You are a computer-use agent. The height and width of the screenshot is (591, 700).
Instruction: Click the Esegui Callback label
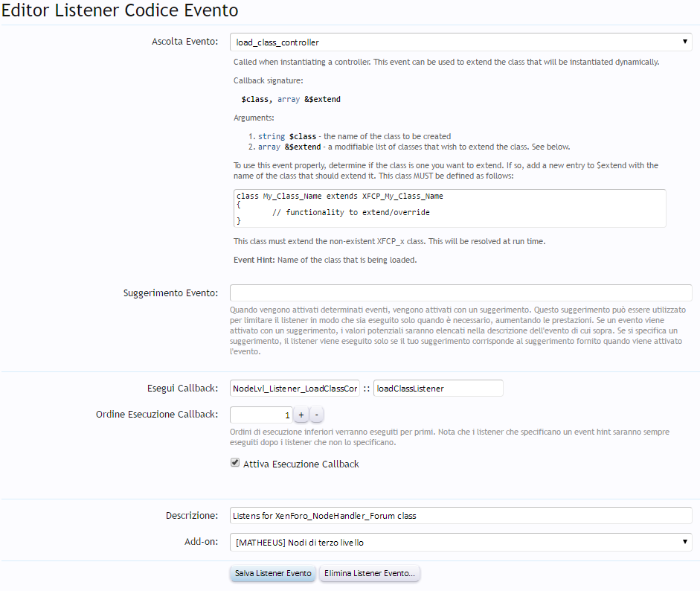(182, 389)
